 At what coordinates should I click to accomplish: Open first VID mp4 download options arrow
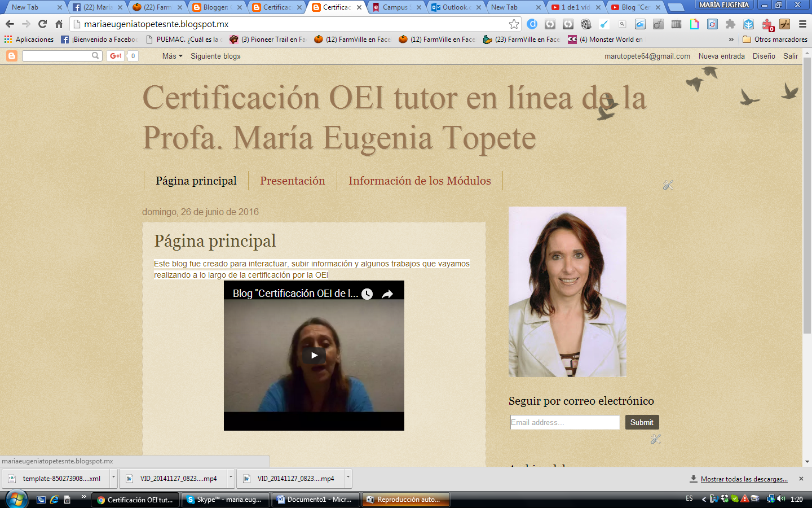231,478
